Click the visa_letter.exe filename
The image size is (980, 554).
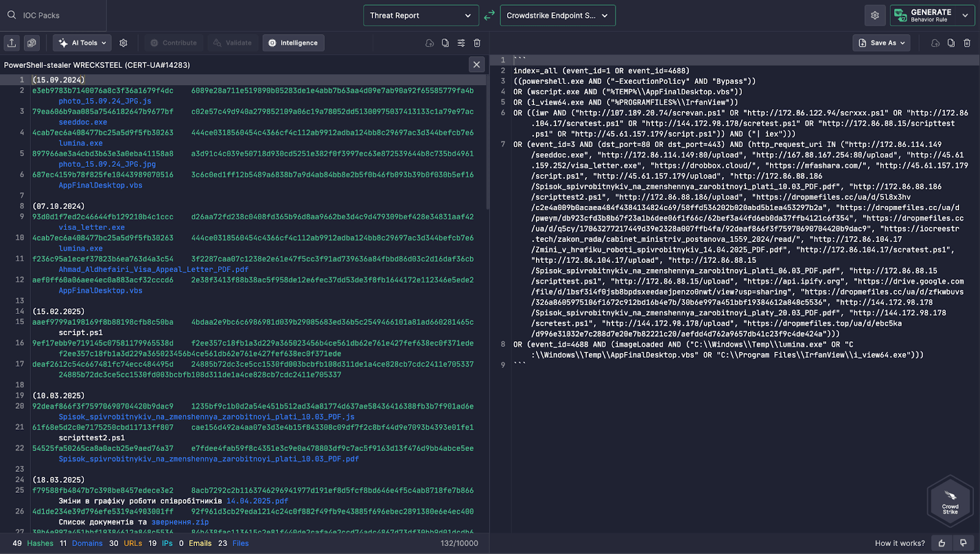click(x=92, y=227)
